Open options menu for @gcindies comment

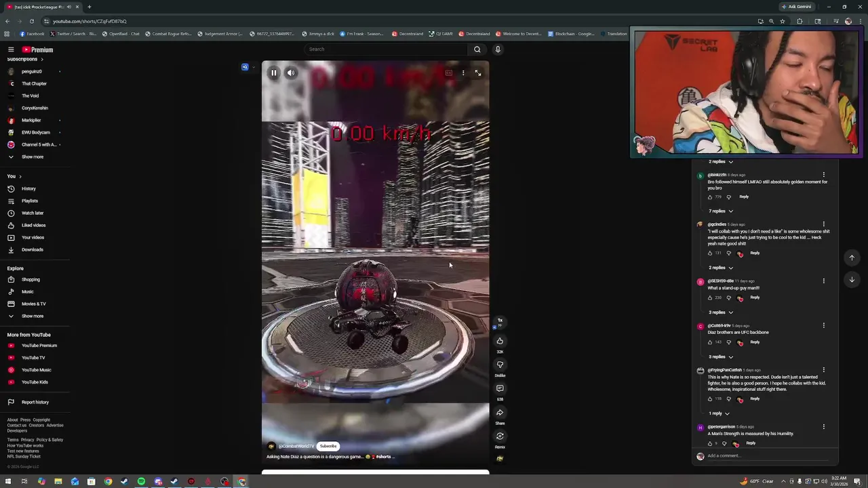coord(824,224)
